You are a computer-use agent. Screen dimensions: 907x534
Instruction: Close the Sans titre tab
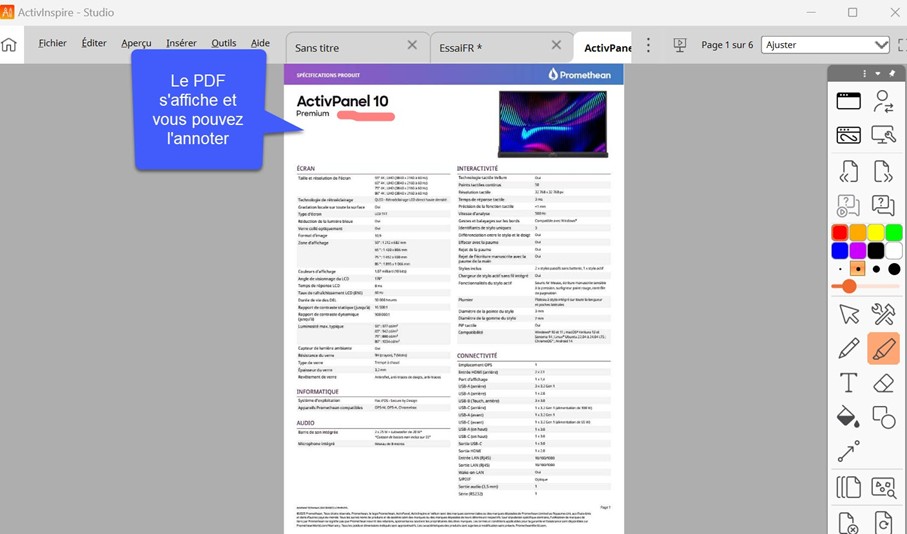pyautogui.click(x=412, y=45)
